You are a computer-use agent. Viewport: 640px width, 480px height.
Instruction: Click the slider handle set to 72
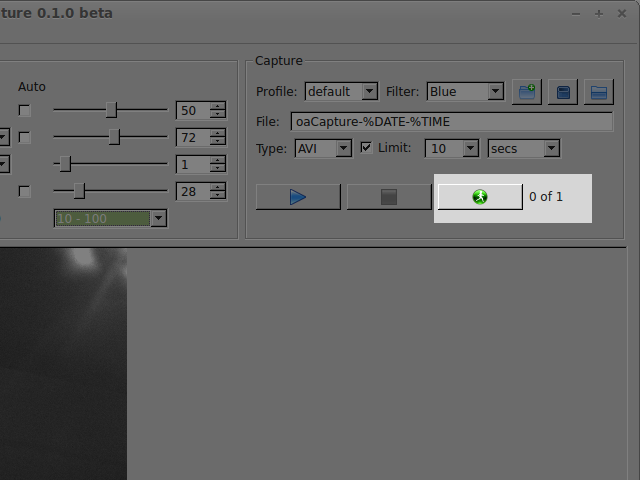point(114,137)
